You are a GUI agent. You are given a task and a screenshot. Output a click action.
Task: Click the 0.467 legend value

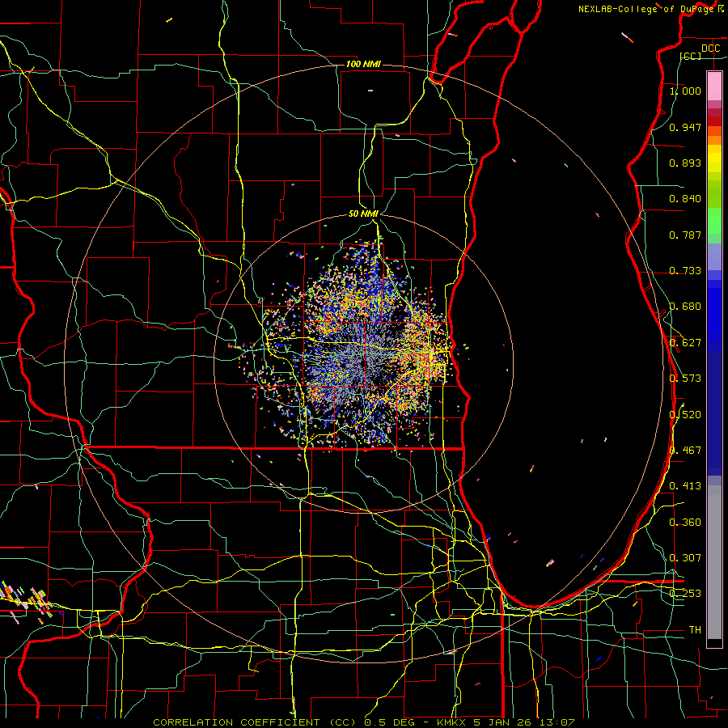tap(685, 451)
